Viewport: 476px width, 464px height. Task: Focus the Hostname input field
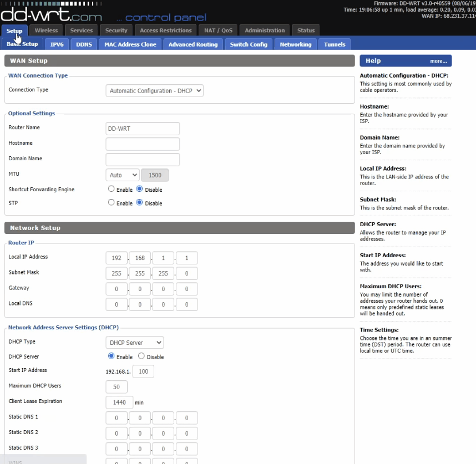coord(143,144)
